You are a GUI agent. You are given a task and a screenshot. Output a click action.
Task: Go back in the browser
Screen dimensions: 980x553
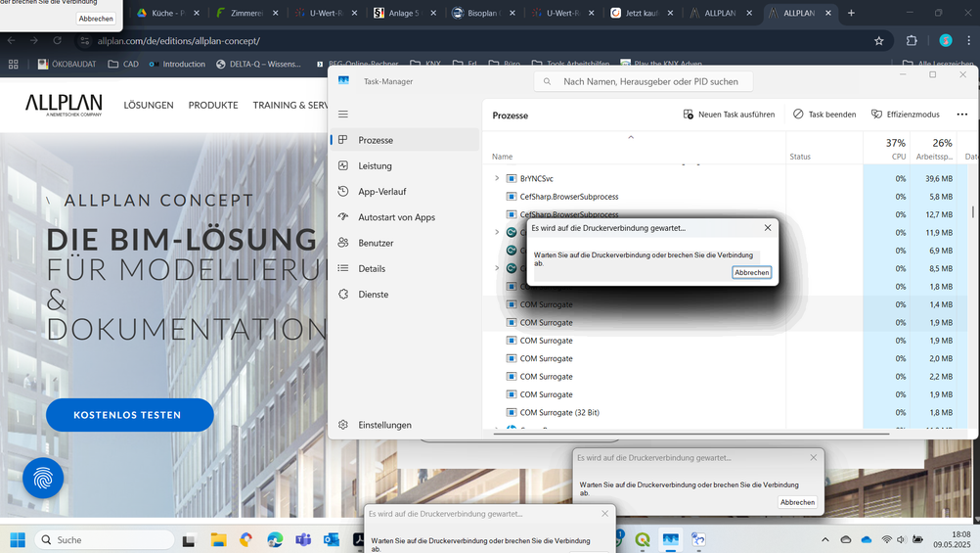[12, 41]
